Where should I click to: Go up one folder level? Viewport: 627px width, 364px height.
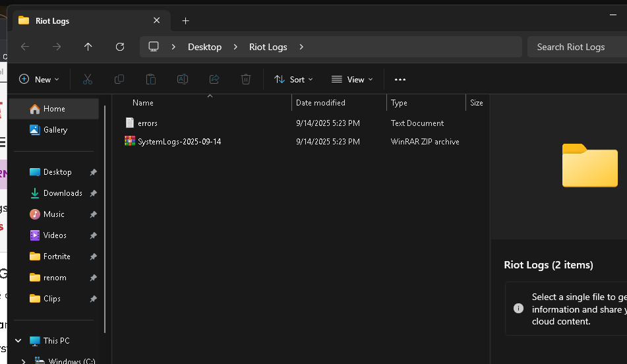(88, 47)
